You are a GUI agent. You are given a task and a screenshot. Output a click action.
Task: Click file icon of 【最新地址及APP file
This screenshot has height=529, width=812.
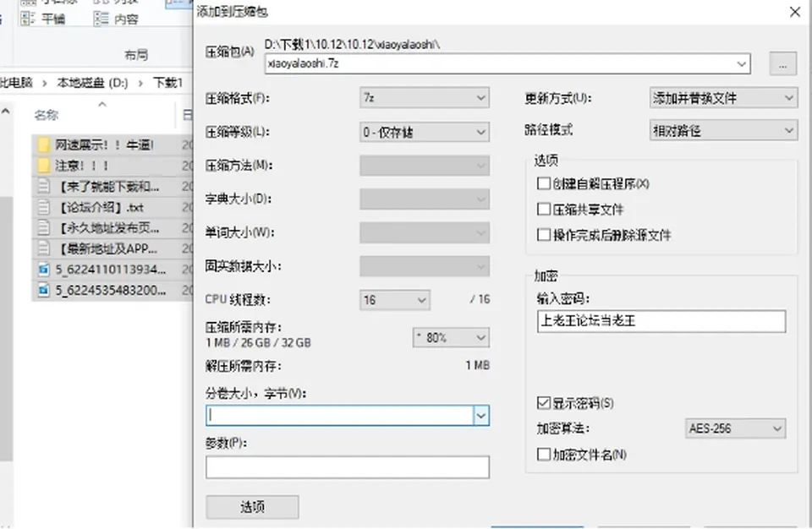coord(44,249)
